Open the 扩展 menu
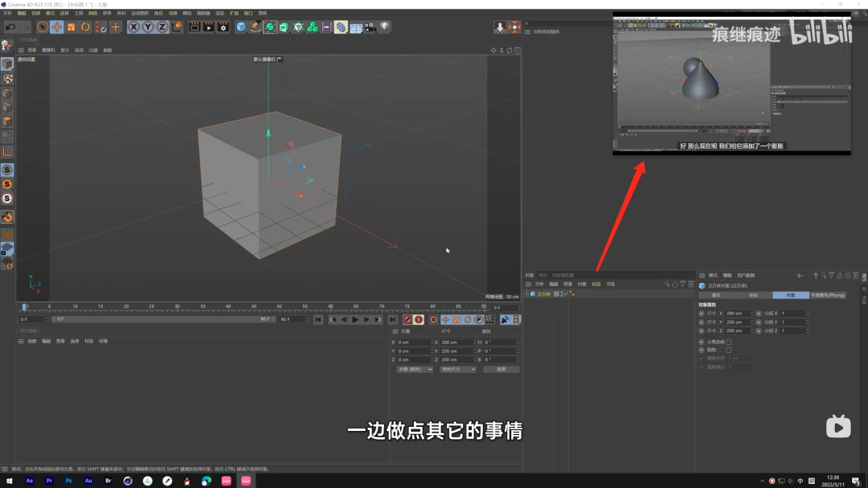The image size is (868, 488). tap(234, 13)
